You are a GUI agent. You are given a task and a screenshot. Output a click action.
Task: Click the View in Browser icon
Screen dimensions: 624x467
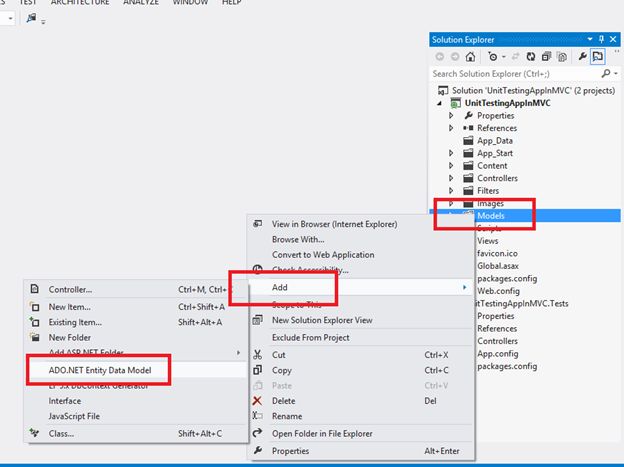click(257, 223)
